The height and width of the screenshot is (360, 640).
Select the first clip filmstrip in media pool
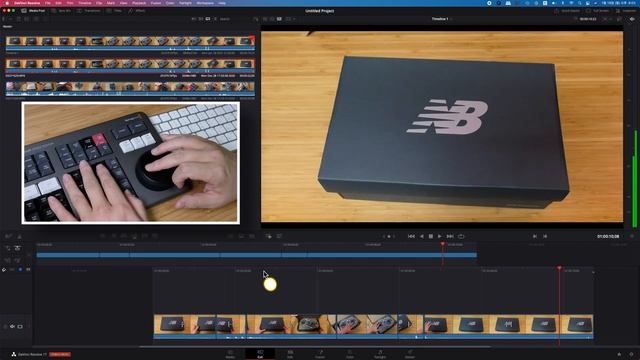tap(130, 43)
